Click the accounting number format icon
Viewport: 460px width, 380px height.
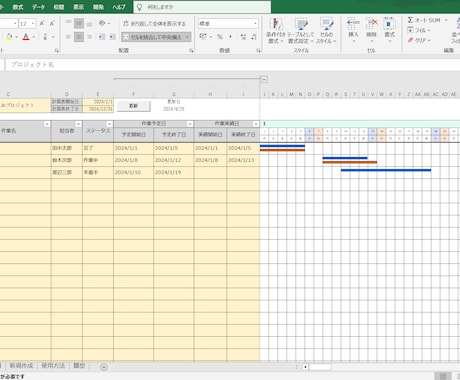coord(203,37)
